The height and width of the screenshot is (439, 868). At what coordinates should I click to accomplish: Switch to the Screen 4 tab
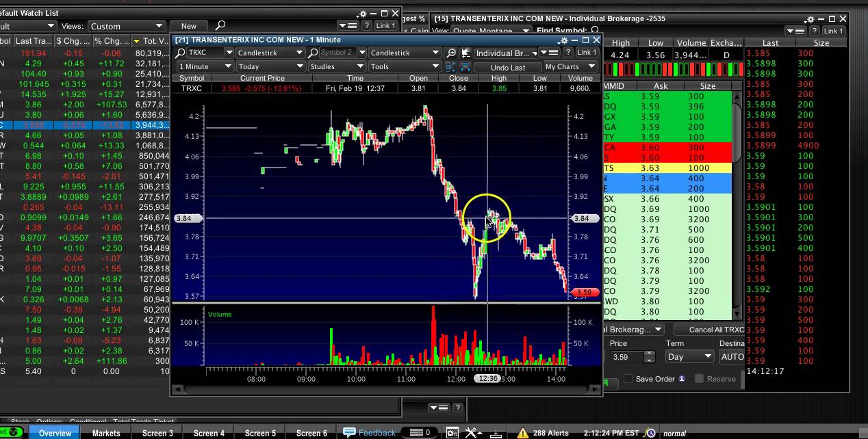point(209,433)
